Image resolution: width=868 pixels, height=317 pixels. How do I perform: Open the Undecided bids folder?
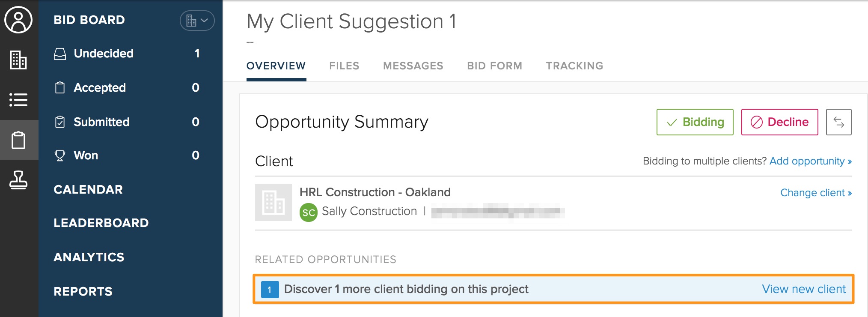[x=104, y=54]
